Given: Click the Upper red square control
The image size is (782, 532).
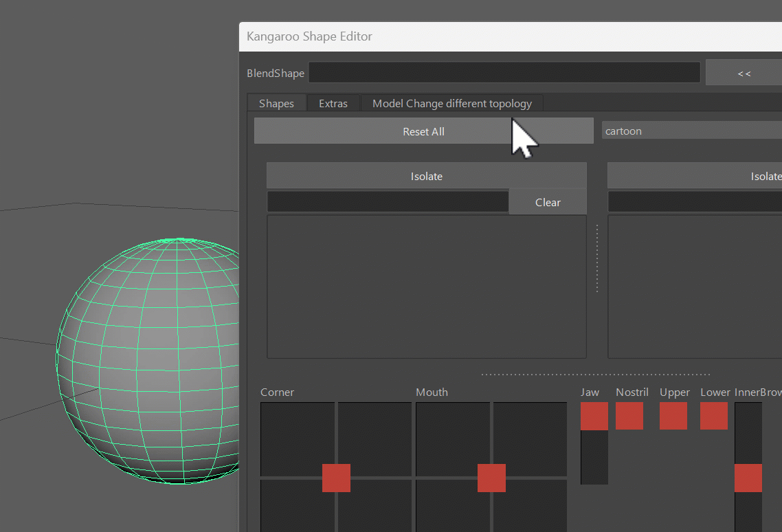Looking at the screenshot, I should 673,416.
